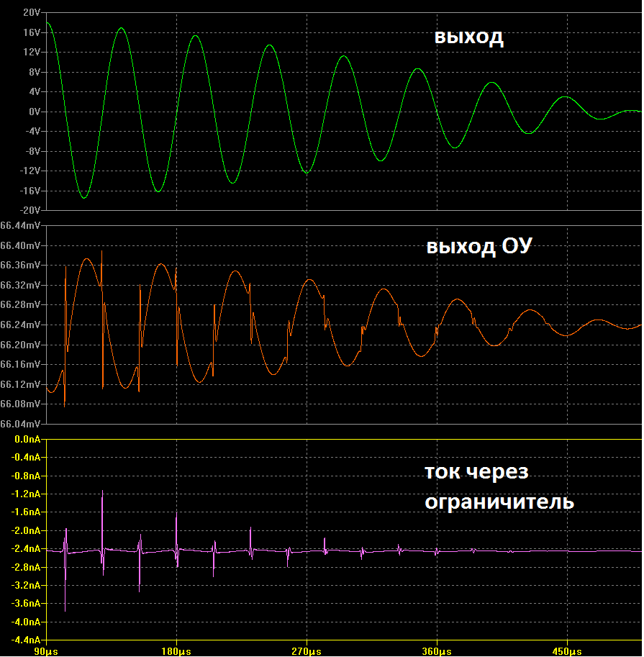This screenshot has width=644, height=657.
Task: Click the 16V axis label
Action: click(32, 32)
